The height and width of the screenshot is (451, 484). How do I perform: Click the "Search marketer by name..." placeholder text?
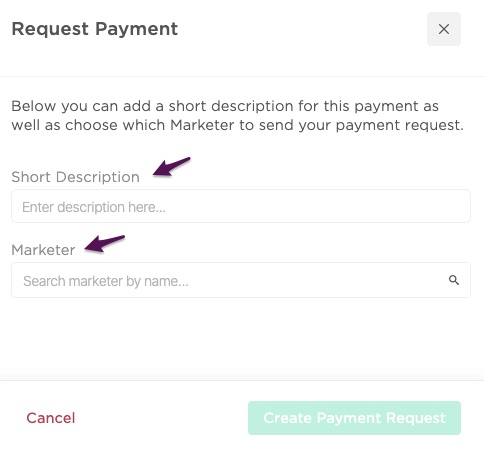click(x=106, y=281)
